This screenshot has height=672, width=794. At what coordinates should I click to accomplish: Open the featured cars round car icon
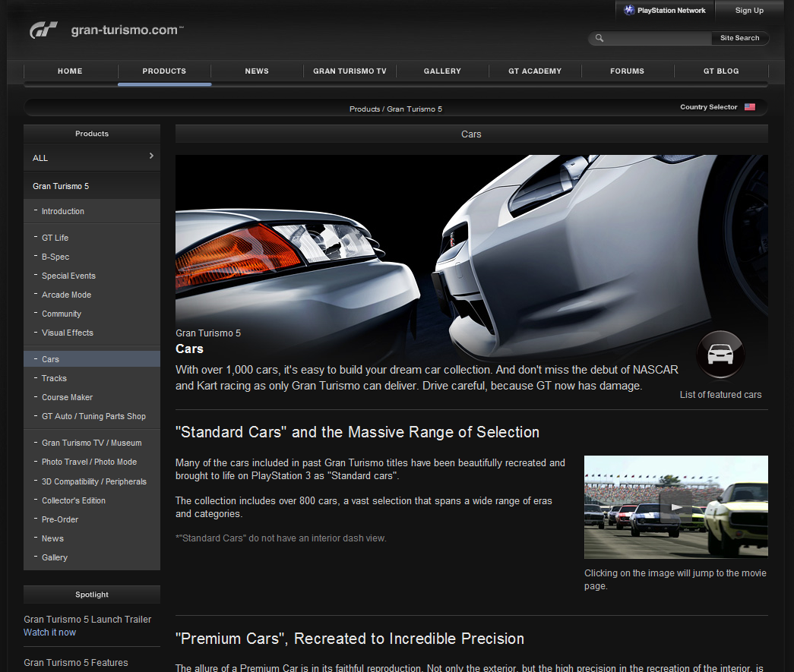pyautogui.click(x=720, y=354)
